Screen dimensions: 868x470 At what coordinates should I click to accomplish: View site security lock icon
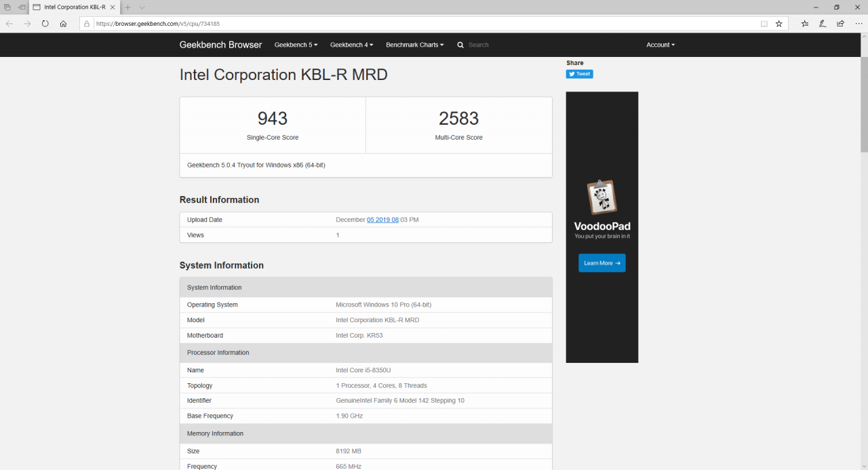point(87,23)
